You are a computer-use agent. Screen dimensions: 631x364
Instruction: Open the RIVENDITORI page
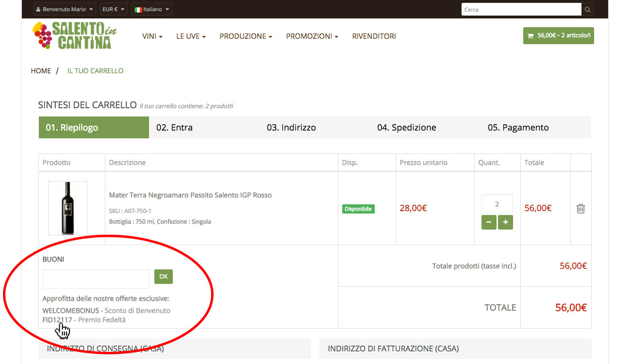tap(374, 36)
